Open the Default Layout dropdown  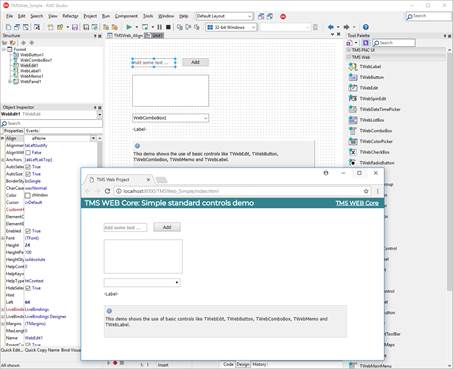[224, 16]
